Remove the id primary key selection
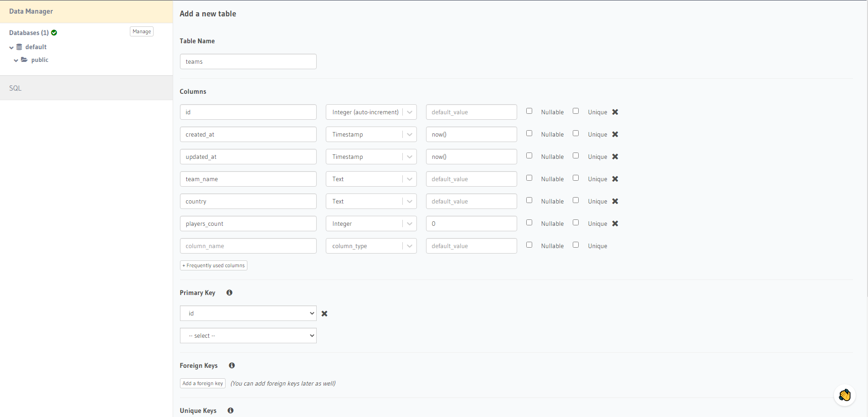This screenshot has width=868, height=417. click(x=324, y=314)
